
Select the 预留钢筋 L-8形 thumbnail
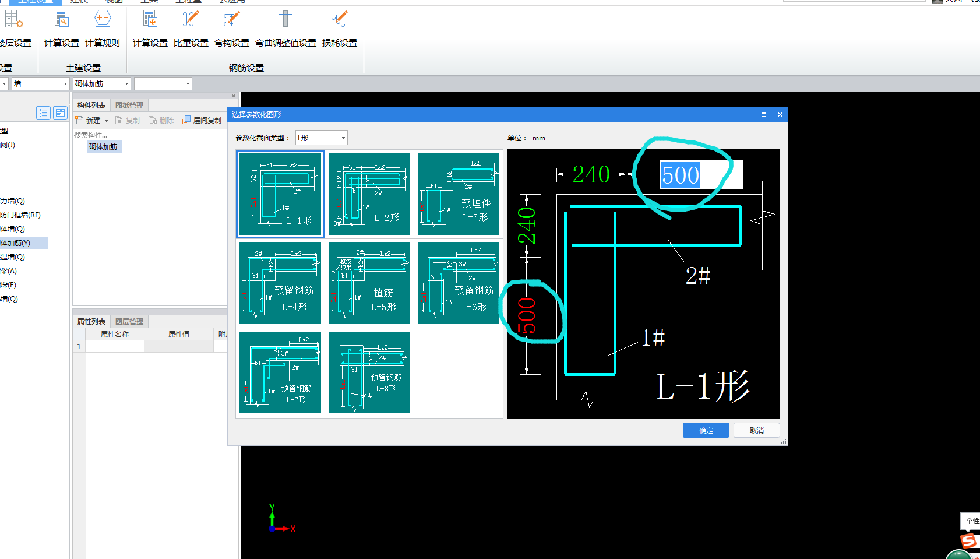coord(369,372)
